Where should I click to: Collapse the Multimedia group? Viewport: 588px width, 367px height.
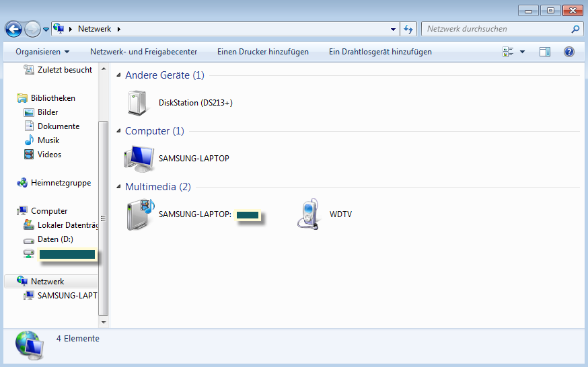click(118, 186)
